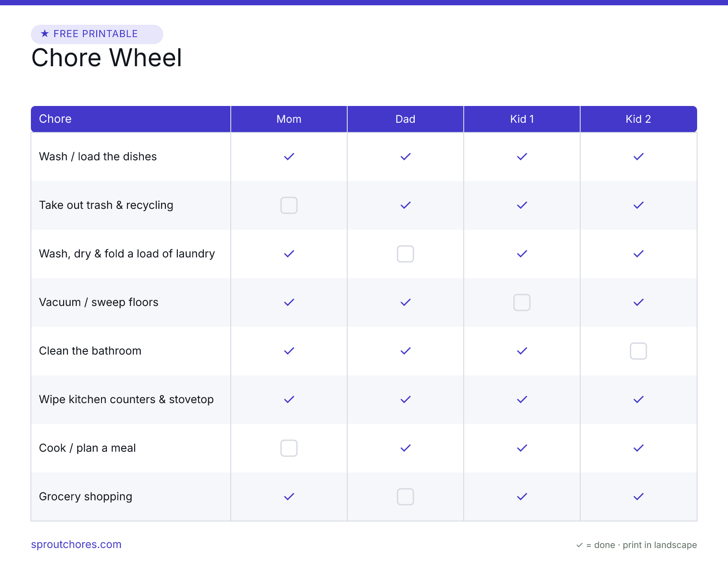This screenshot has height=563, width=728.
Task: Uncheck Mom's mark for laundry row
Action: coord(289,254)
